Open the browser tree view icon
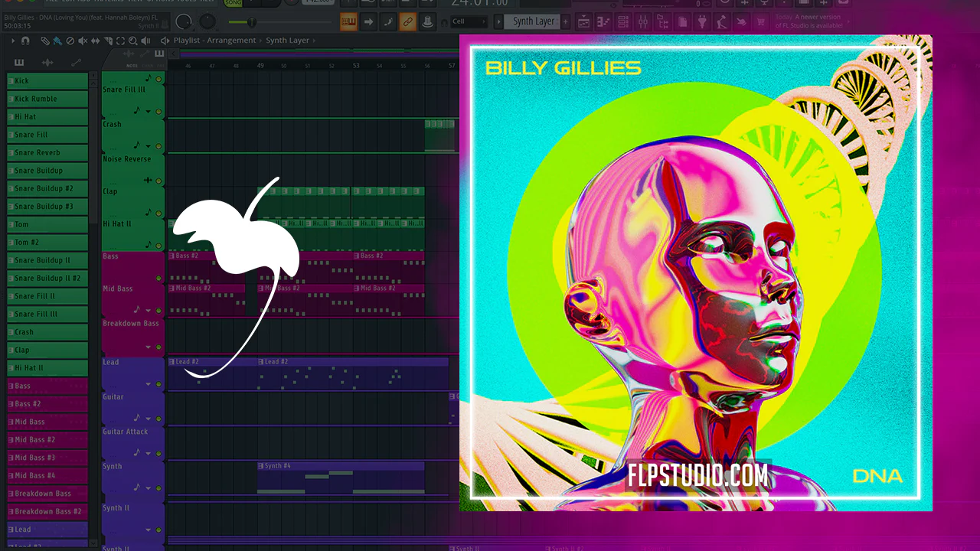Screen dimensions: 980x551 click(x=662, y=21)
